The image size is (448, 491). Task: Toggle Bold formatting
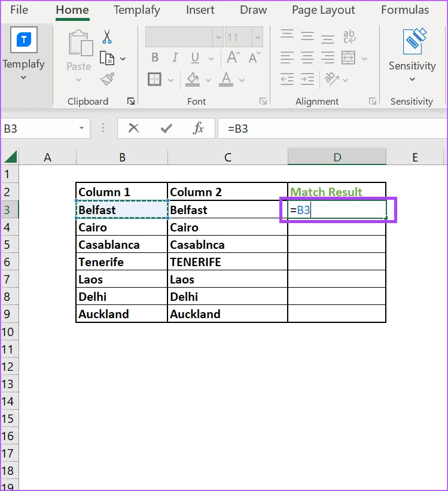click(x=155, y=57)
